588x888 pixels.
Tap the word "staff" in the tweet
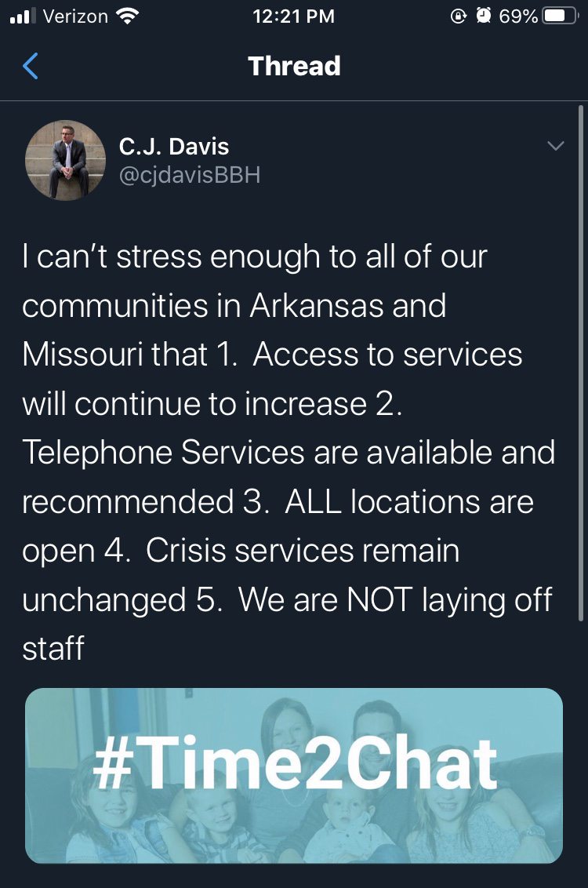[x=53, y=649]
